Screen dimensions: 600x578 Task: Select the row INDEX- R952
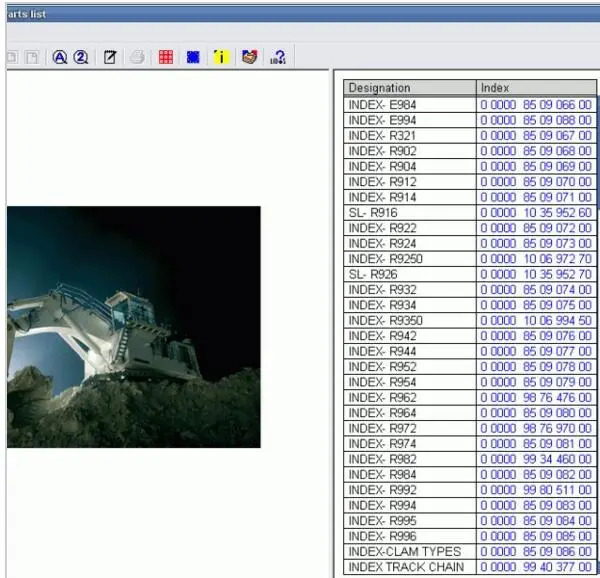point(470,366)
